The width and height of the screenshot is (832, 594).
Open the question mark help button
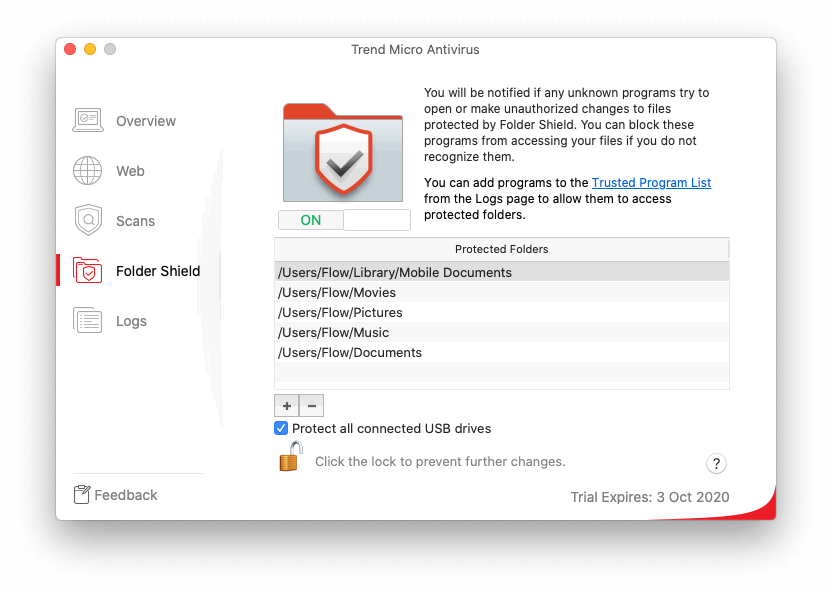coord(716,463)
